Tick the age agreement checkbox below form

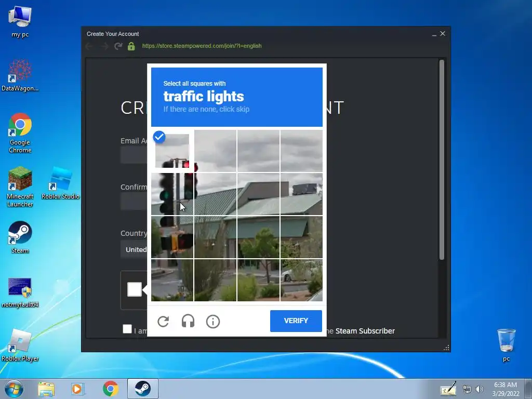[127, 329]
